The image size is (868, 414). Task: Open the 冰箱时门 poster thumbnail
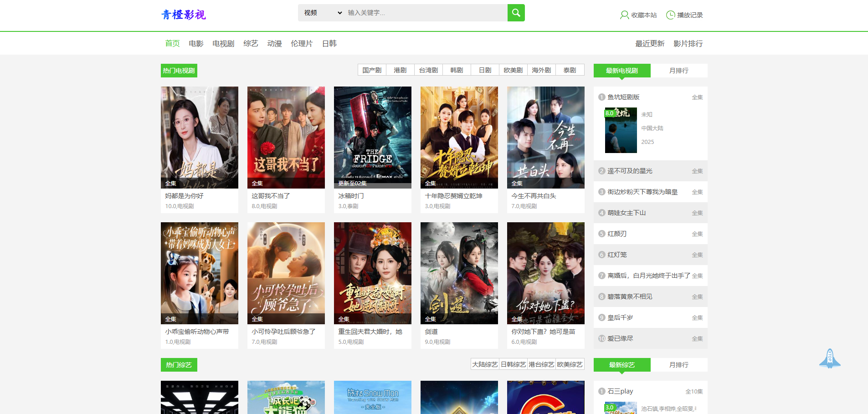[x=372, y=137]
